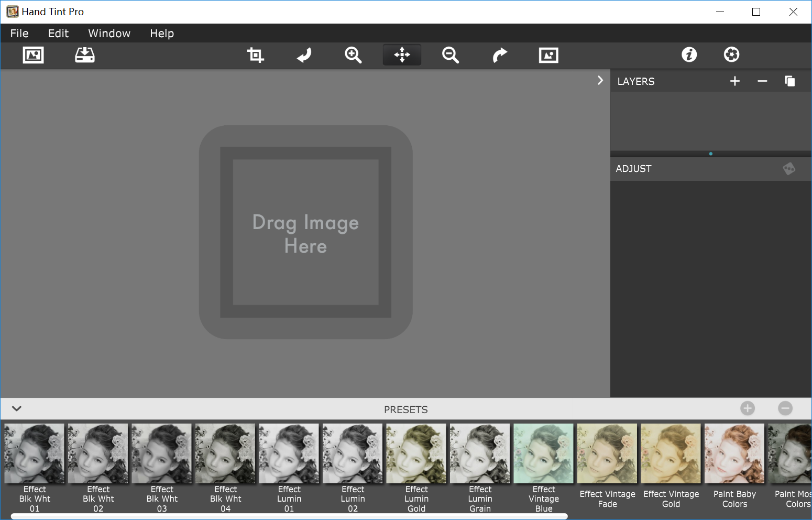Image resolution: width=812 pixels, height=520 pixels.
Task: Add preset with the plus circle
Action: [x=748, y=408]
